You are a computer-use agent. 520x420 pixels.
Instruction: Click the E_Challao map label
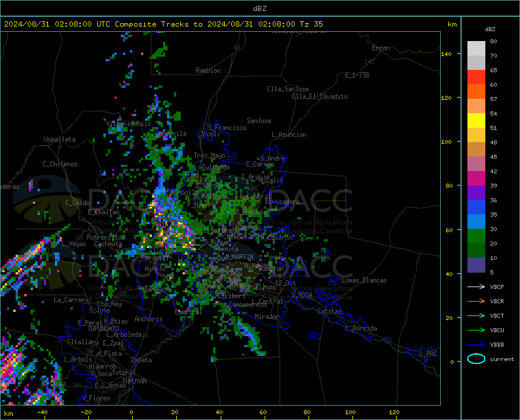(103, 212)
